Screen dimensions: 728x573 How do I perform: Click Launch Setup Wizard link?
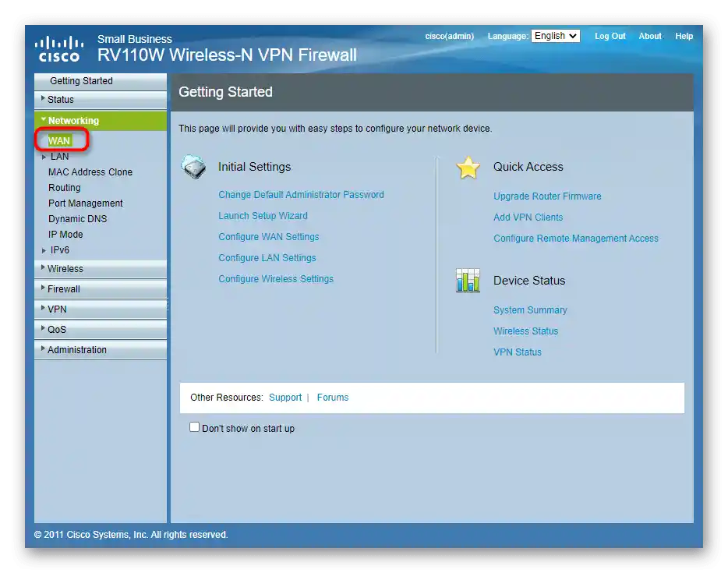(263, 216)
